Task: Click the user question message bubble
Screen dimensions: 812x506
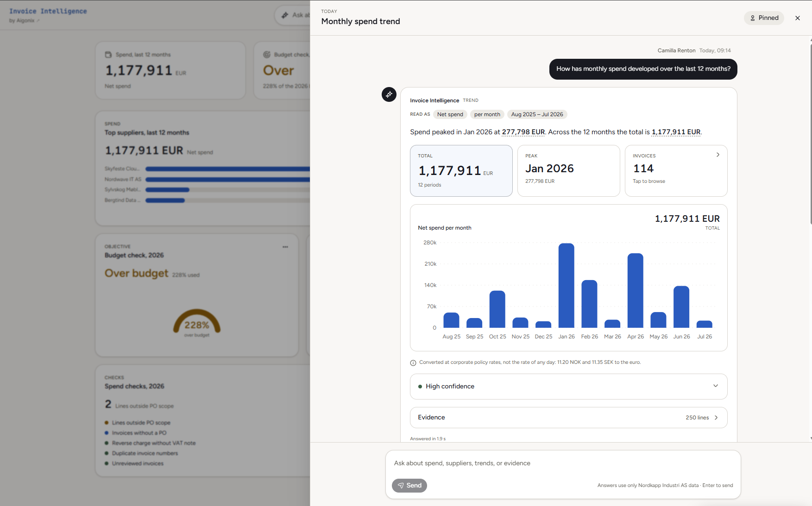Action: pos(643,69)
